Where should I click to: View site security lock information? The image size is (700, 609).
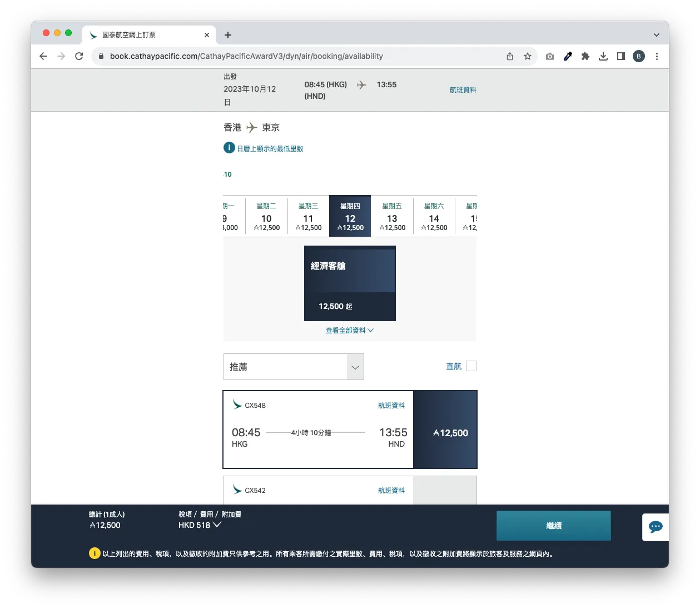[101, 56]
